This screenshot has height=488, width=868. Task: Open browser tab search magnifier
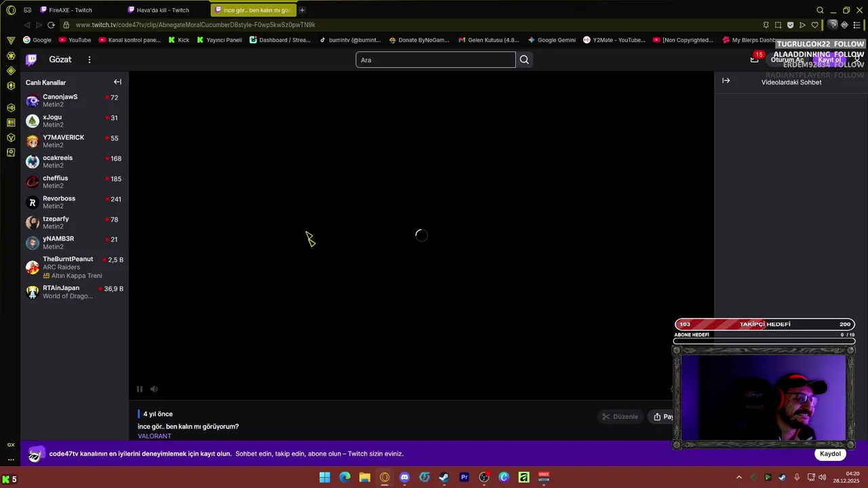pyautogui.click(x=820, y=10)
